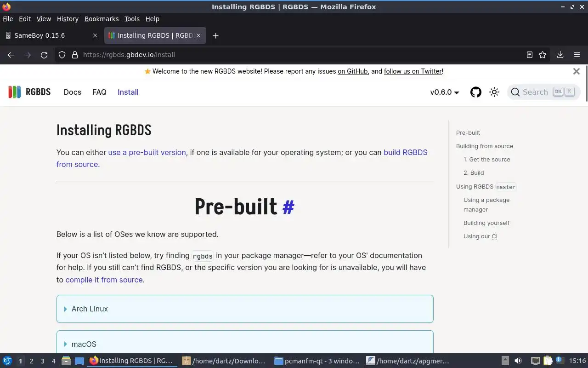Open the network tray icon
Screen dimensions: 588x368
pyautogui.click(x=535, y=361)
